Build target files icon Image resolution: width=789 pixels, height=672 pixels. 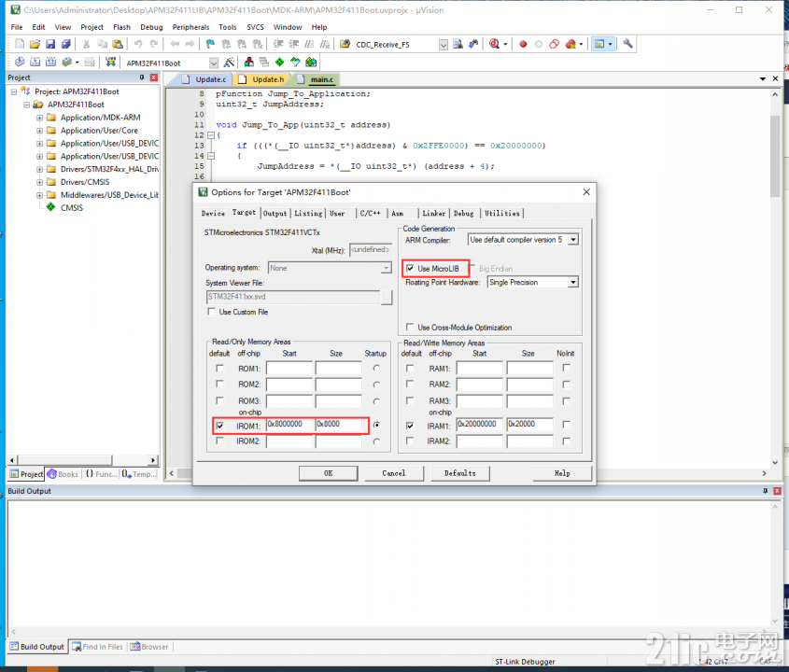point(35,62)
